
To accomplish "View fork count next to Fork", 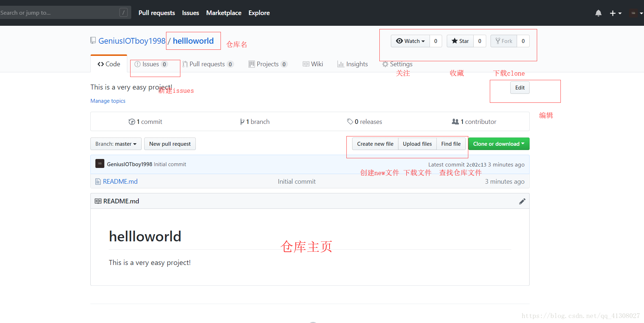I will pos(523,41).
